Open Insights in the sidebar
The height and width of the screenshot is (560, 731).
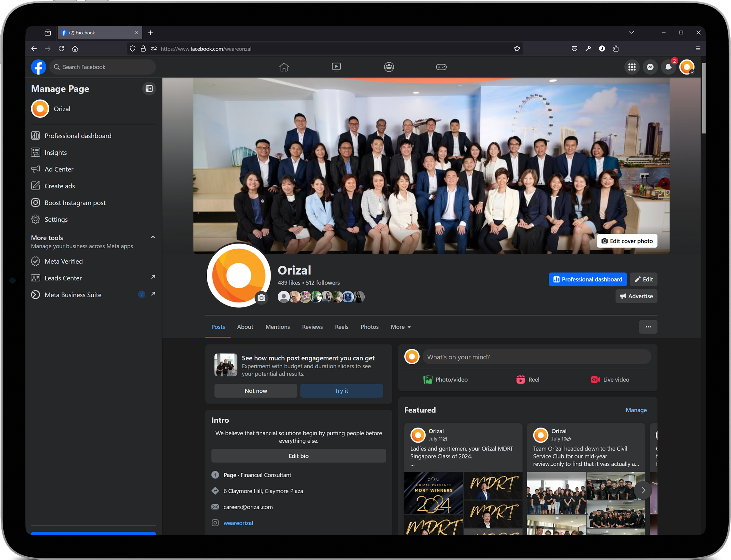[93, 152]
